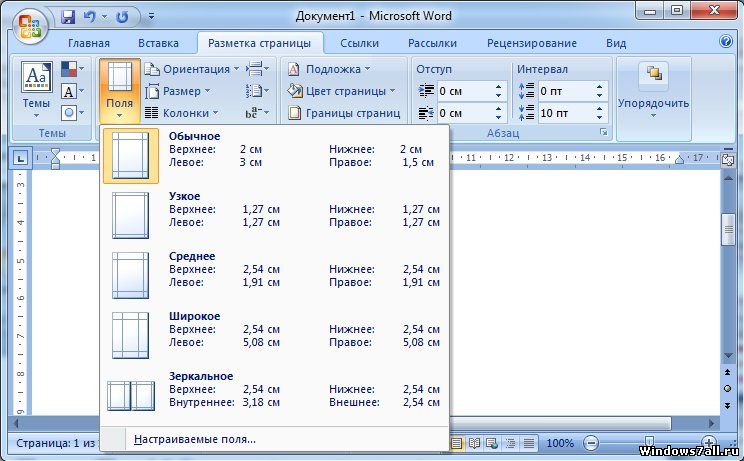Open the Колонки columns dropdown
This screenshot has width=744, height=461.
[x=182, y=113]
